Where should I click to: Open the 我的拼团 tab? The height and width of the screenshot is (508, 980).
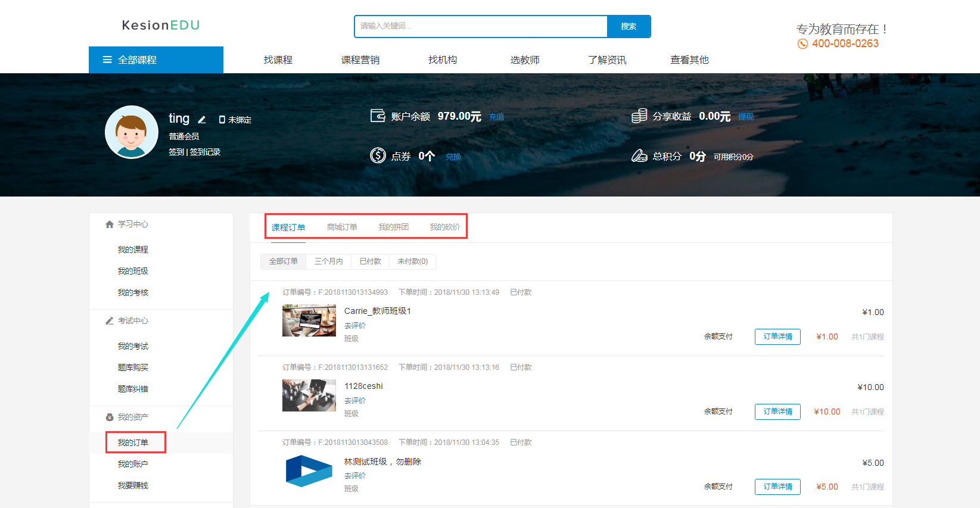tap(393, 227)
